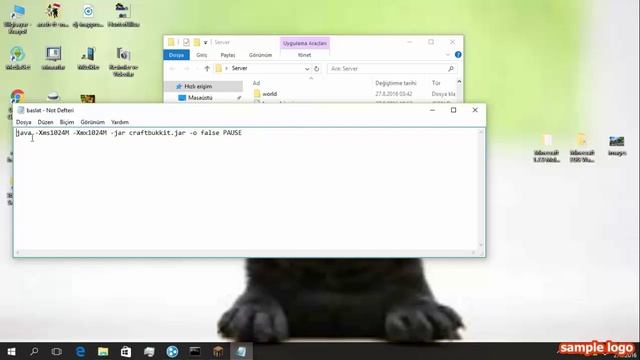Click the New folder icon in Explorer title bar
The height and width of the screenshot is (360, 640).
pyautogui.click(x=197, y=42)
